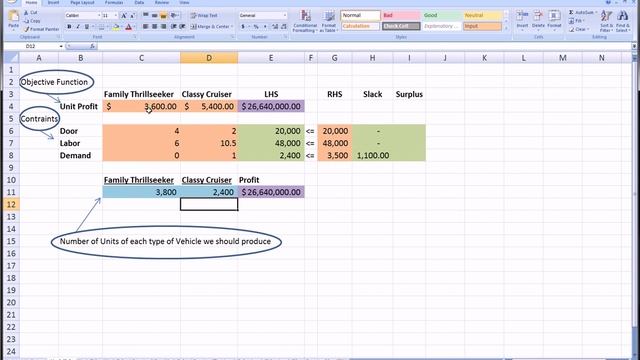Click Merge & Center button
Screen dimensions: 640x360
click(x=211, y=27)
